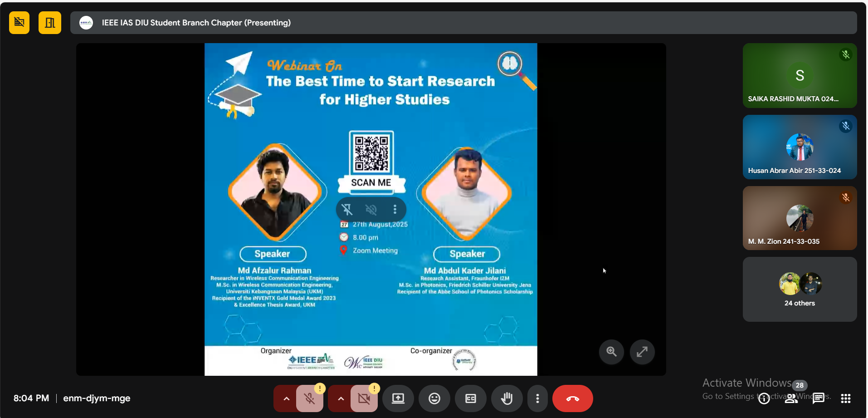Image resolution: width=868 pixels, height=418 pixels.
Task: Click the camera warning badge
Action: tap(374, 388)
